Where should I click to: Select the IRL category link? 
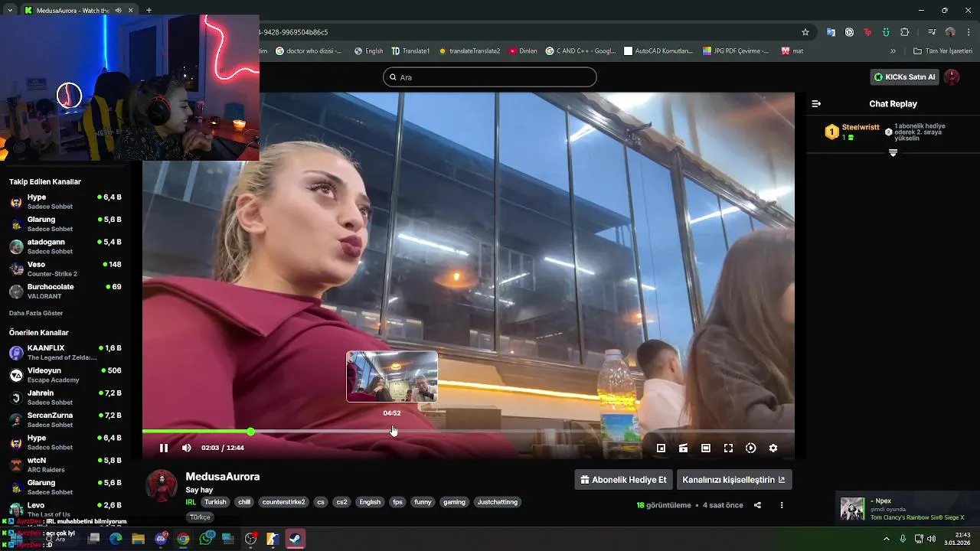point(191,502)
